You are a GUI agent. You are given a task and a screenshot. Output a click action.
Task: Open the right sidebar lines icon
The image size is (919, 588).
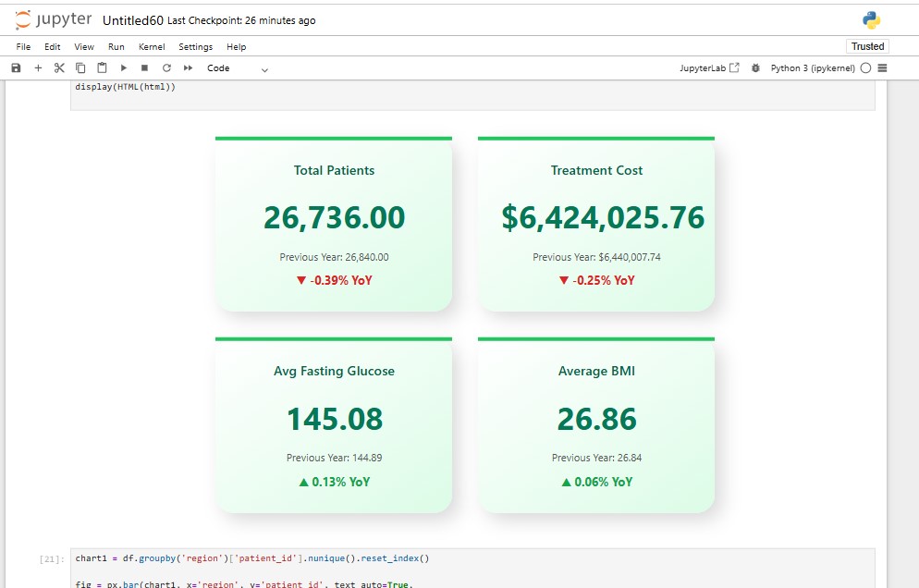coord(882,68)
